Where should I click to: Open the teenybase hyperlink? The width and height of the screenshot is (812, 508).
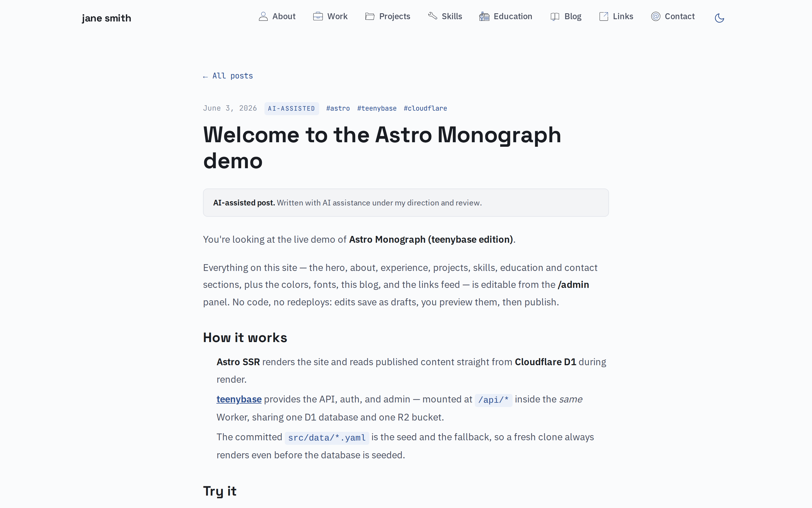[x=239, y=399]
